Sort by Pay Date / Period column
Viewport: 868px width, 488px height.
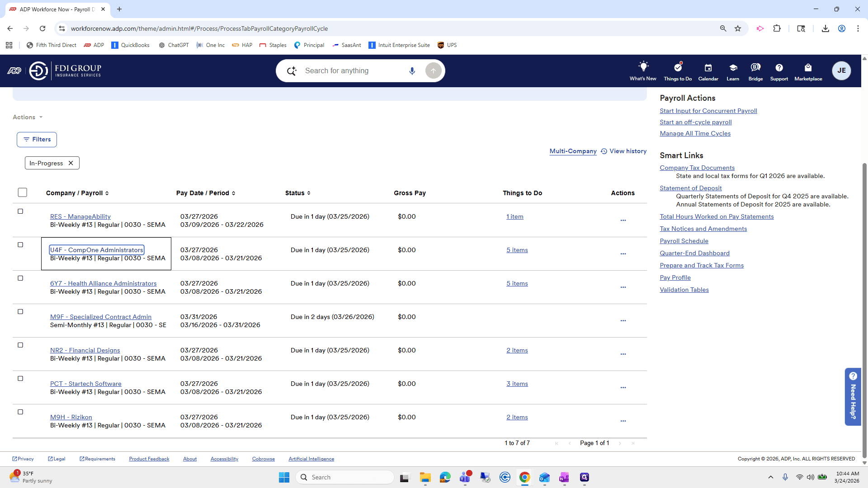tap(206, 193)
